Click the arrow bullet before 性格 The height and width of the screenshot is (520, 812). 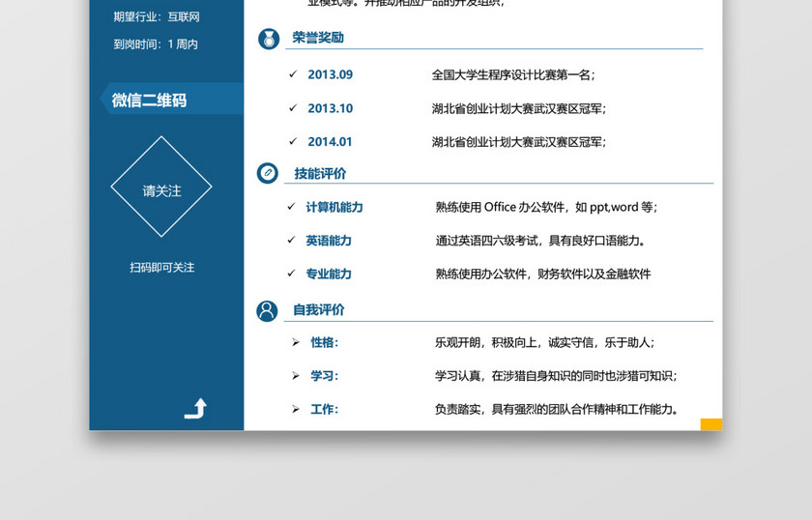[x=296, y=342]
